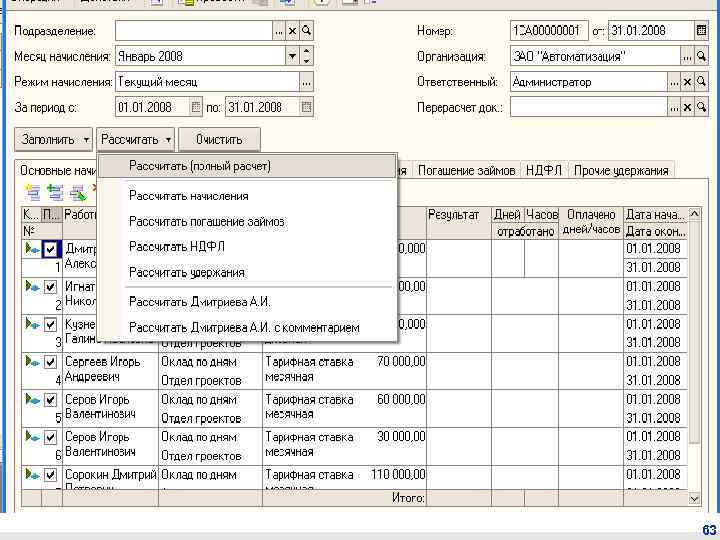This screenshot has width=720, height=540.
Task: Click the Месяц начисления input field
Action: tap(201, 56)
